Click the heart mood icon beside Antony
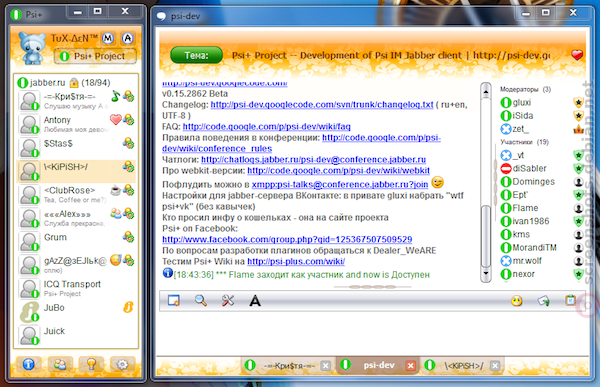This screenshot has height=387, width=600. click(116, 119)
